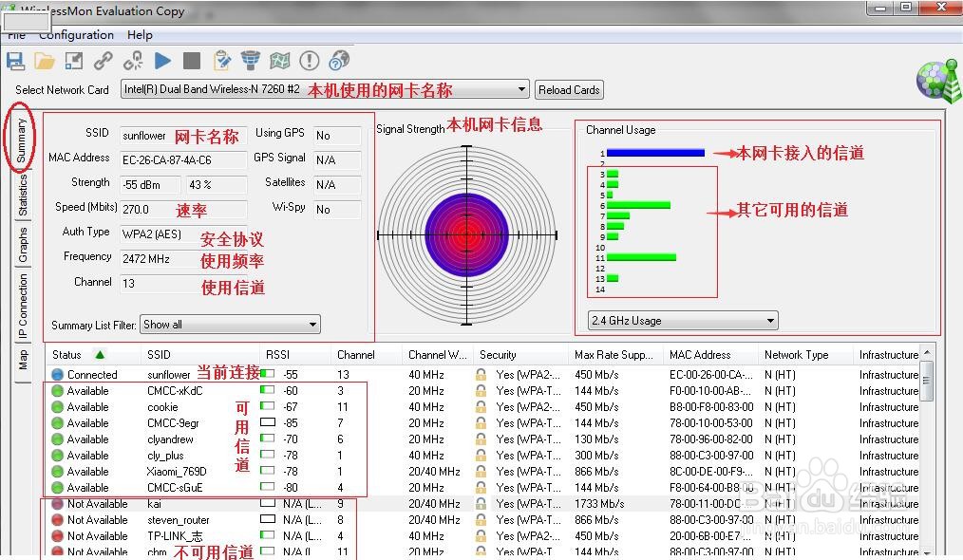This screenshot has width=963, height=560.
Task: Click the blue channel 1 usage bar
Action: 655,153
